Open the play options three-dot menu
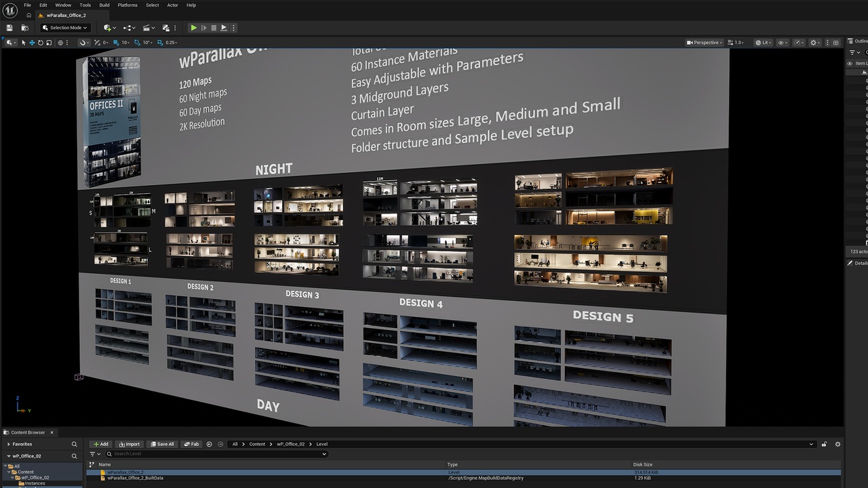Image resolution: width=868 pixels, height=488 pixels. [x=234, y=28]
